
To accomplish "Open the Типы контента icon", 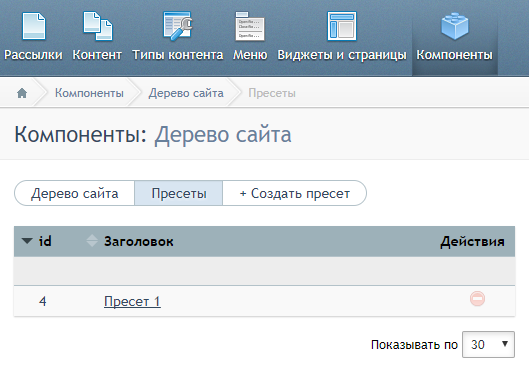I will pyautogui.click(x=177, y=26).
